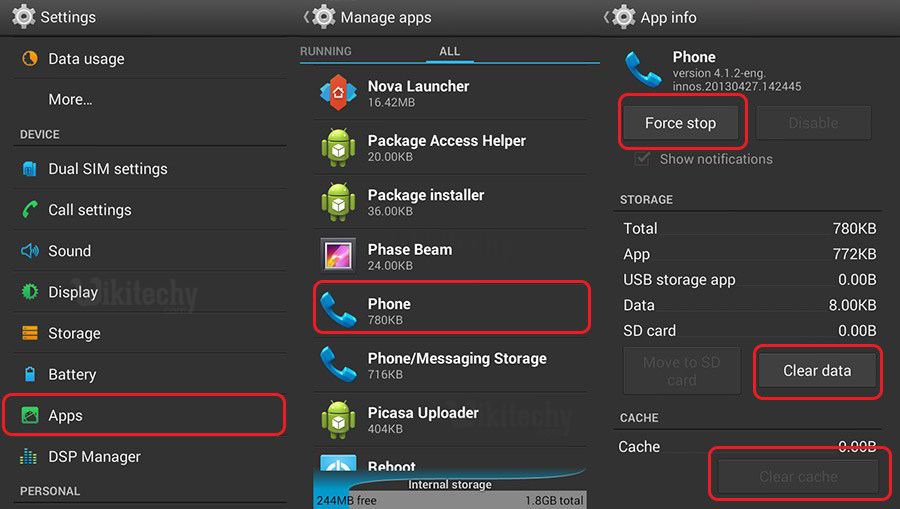The image size is (900, 509).
Task: Open Data usage settings
Action: (x=150, y=59)
